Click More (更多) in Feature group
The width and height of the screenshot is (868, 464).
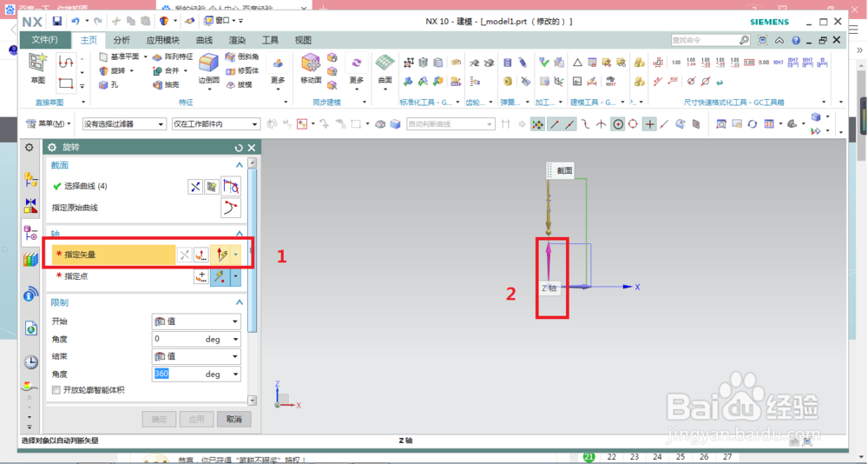(278, 71)
